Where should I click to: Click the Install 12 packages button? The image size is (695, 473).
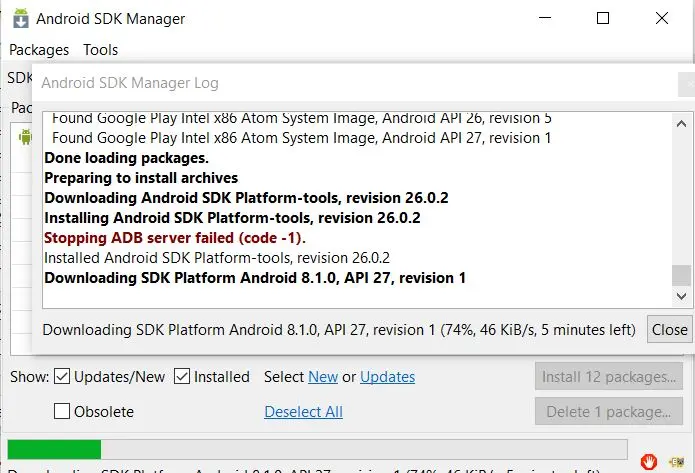[x=608, y=377]
